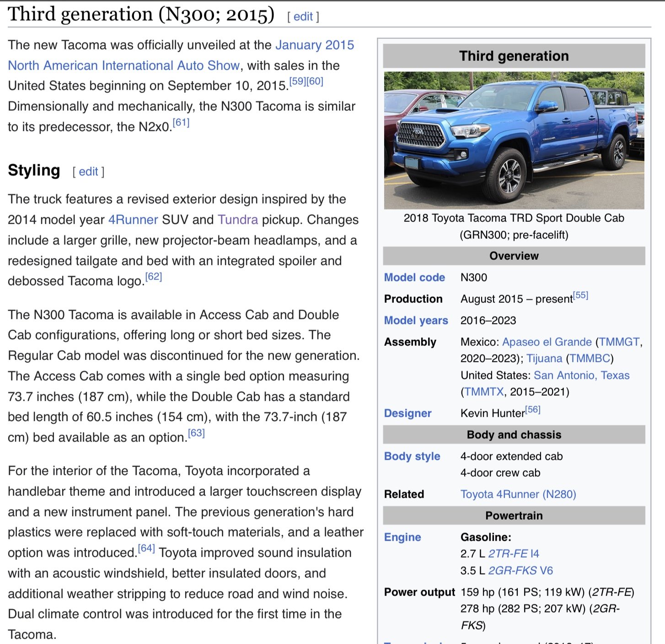Follow the San Antonio, Texas link
665x644 pixels.
(x=582, y=376)
